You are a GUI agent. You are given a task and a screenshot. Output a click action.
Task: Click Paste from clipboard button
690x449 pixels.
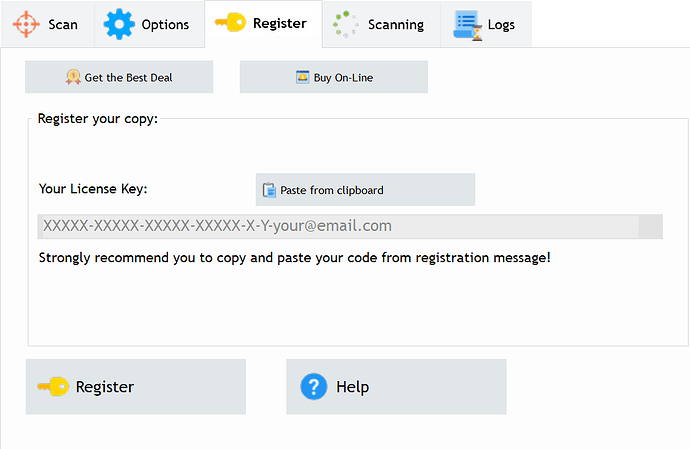point(365,190)
